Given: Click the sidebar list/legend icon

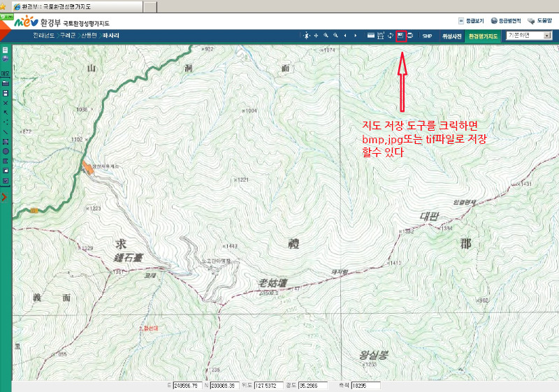Looking at the screenshot, I should (5, 50).
